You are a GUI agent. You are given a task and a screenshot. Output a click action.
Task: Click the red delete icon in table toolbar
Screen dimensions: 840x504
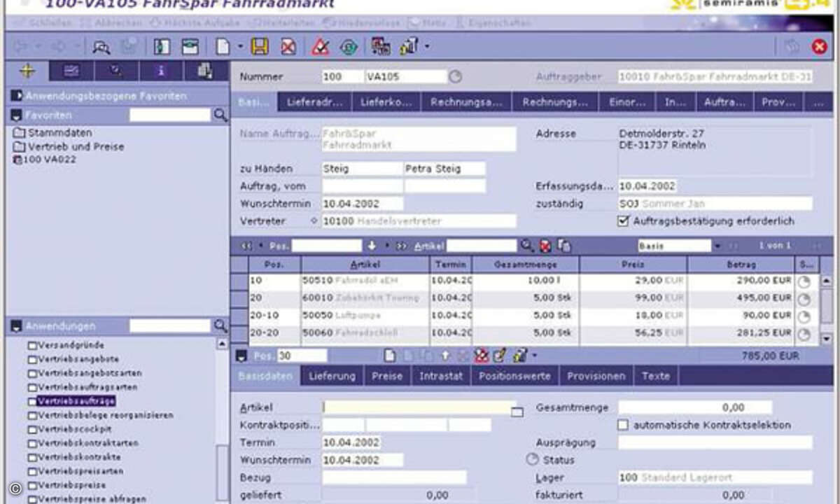pos(545,246)
